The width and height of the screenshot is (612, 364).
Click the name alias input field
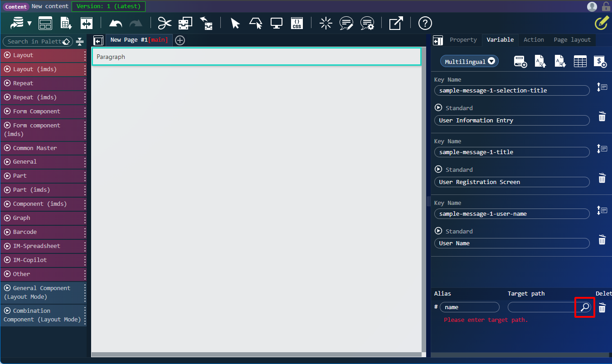(470, 307)
